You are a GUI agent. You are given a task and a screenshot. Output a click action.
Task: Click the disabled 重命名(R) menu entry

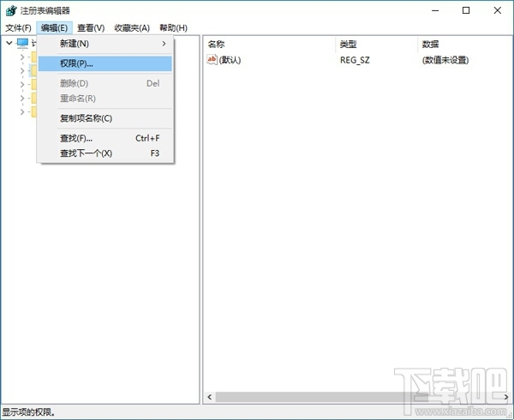pyautogui.click(x=105, y=99)
